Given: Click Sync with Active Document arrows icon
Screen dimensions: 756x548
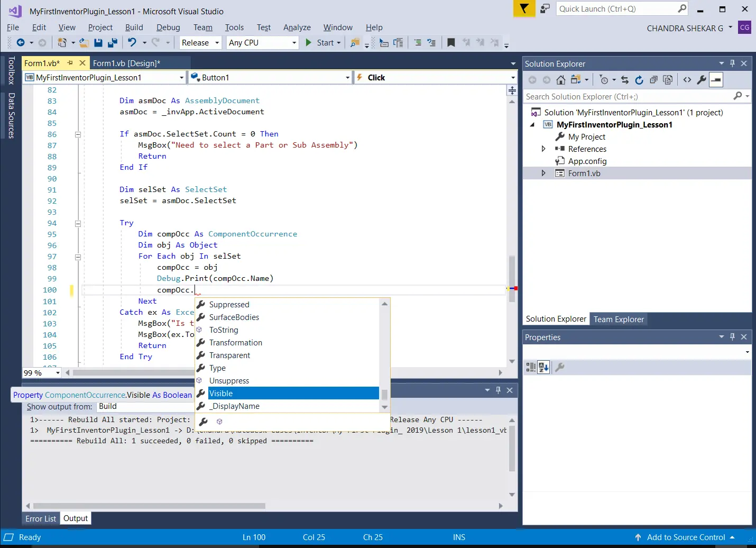Looking at the screenshot, I should 625,80.
